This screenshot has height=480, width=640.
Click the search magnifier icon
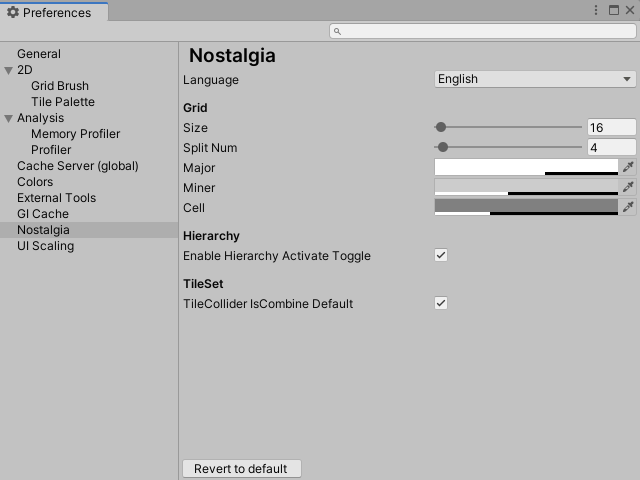coord(338,31)
